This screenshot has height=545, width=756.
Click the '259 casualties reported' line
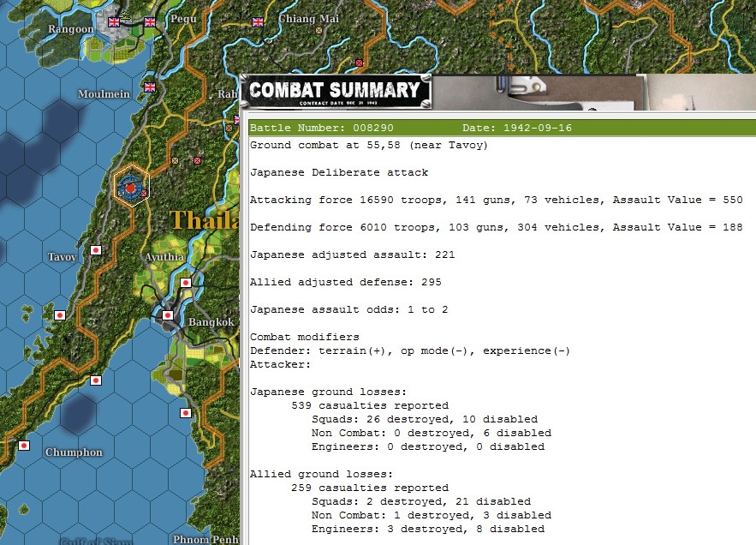pyautogui.click(x=370, y=488)
